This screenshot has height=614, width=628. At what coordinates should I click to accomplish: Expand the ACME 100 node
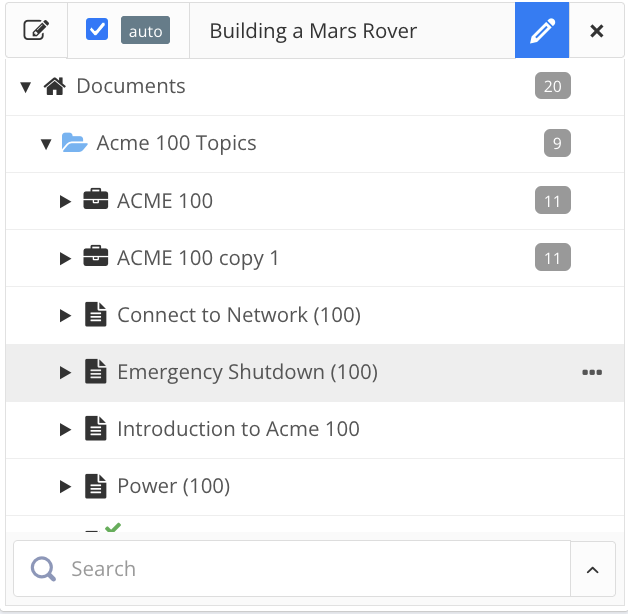click(65, 201)
